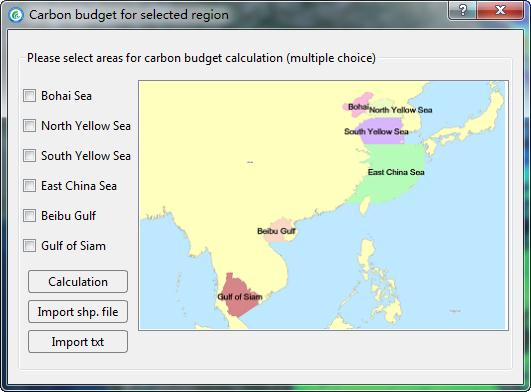Image resolution: width=531 pixels, height=392 pixels.
Task: Open the Import shp. file button
Action: [x=78, y=312]
